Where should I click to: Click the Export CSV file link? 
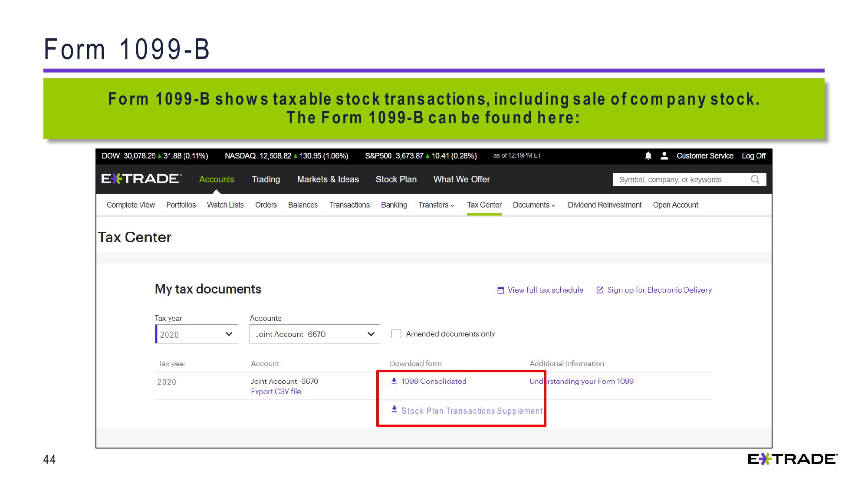[x=276, y=392]
